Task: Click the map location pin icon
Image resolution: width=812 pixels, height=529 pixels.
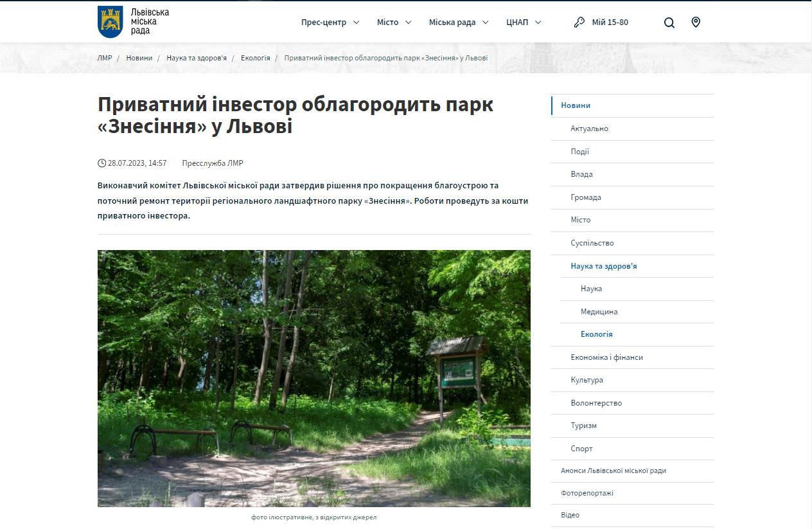Action: point(695,22)
